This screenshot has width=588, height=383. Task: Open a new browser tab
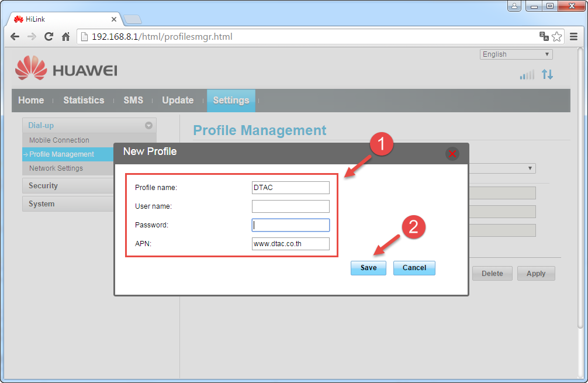(x=132, y=19)
